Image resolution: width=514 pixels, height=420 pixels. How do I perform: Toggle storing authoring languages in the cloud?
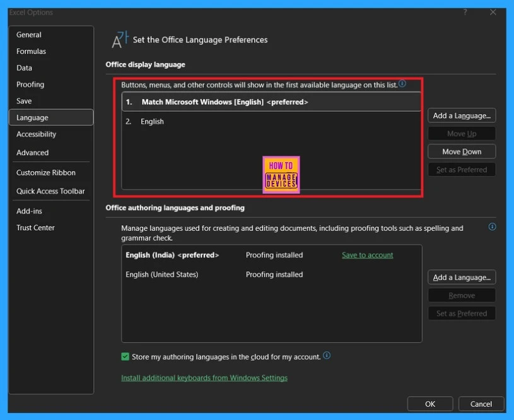125,356
